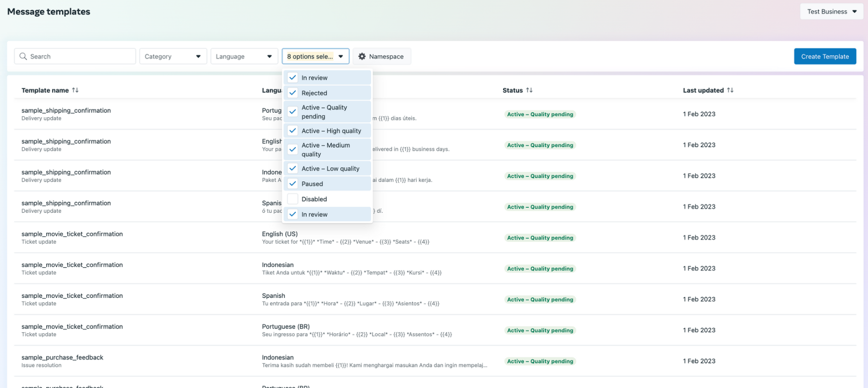Click the search magnifier icon
This screenshot has width=868, height=388.
23,57
